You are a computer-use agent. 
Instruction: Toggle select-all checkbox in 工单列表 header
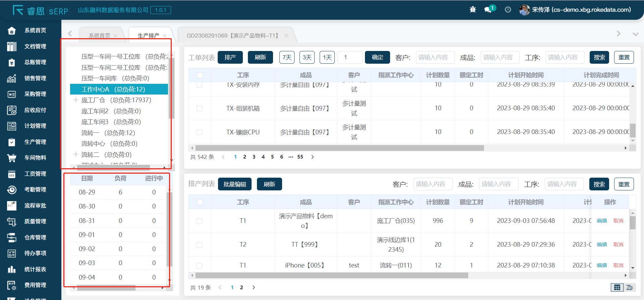pos(200,75)
